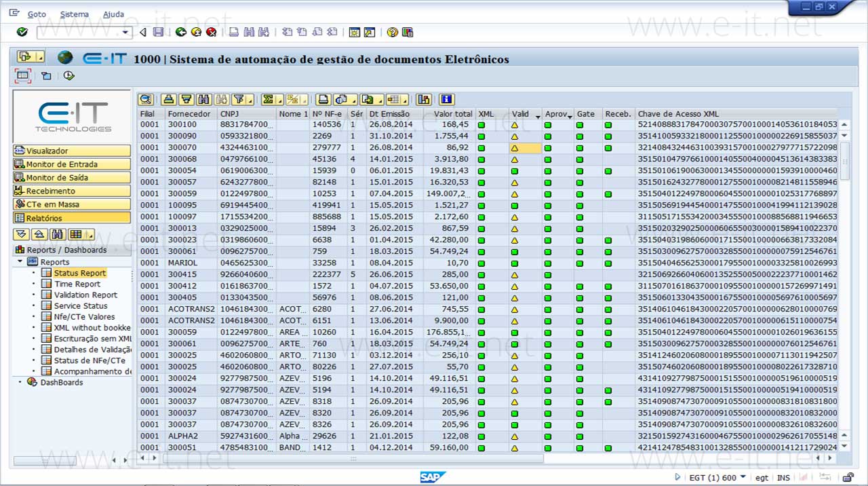Open the Ajuda menu
Image resolution: width=868 pixels, height=486 pixels.
click(x=113, y=14)
